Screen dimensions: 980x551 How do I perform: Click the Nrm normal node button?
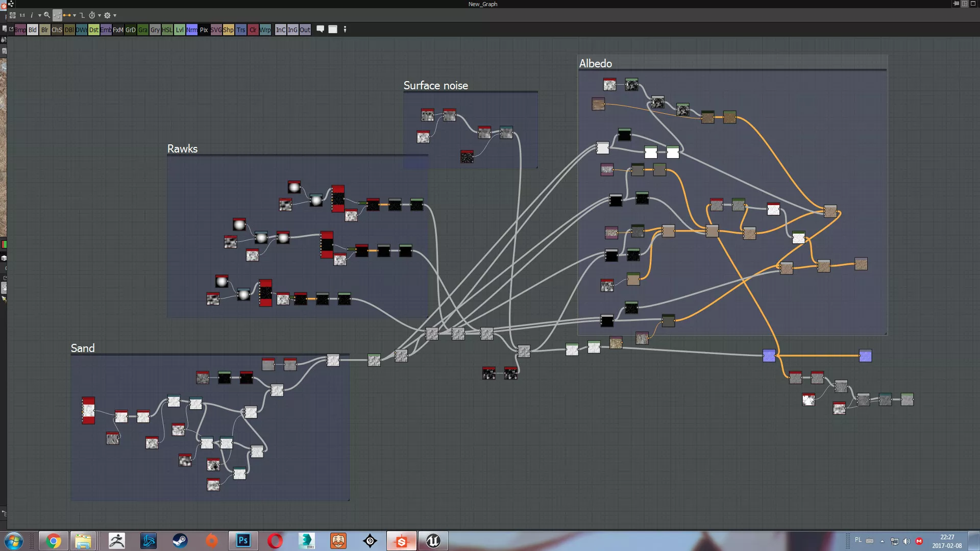click(x=191, y=30)
